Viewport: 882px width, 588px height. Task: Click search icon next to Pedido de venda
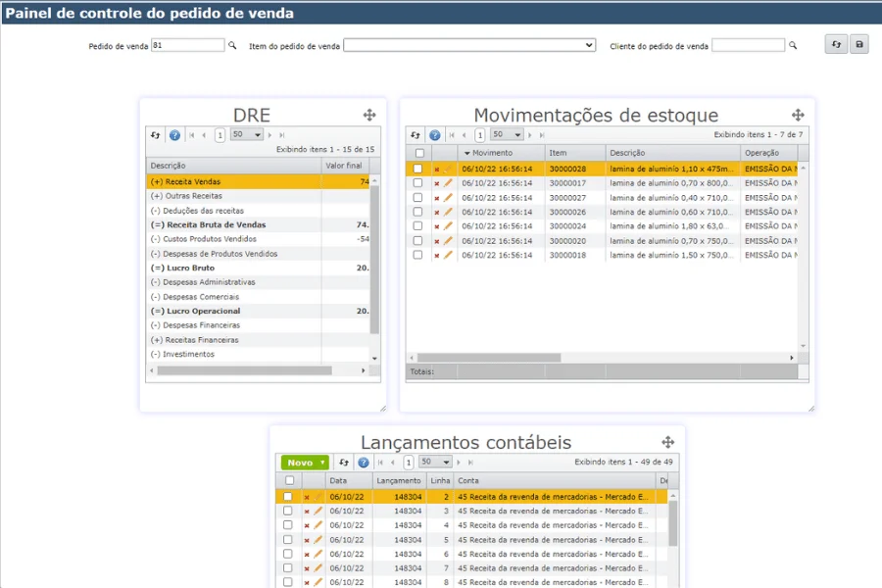tap(232, 46)
